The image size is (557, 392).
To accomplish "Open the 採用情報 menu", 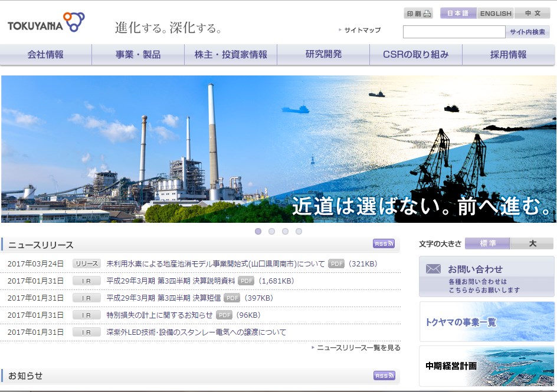I will pos(509,55).
